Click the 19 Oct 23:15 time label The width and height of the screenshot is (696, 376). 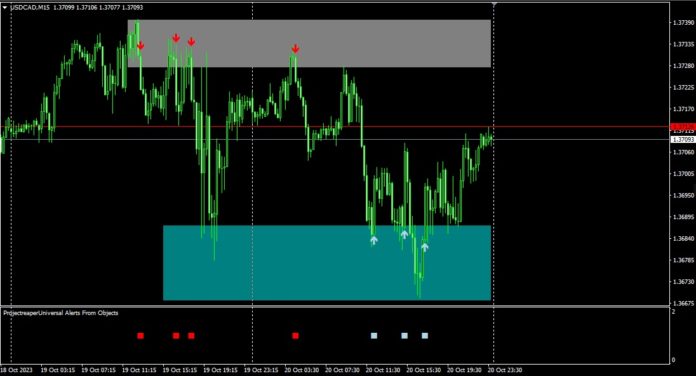261,370
